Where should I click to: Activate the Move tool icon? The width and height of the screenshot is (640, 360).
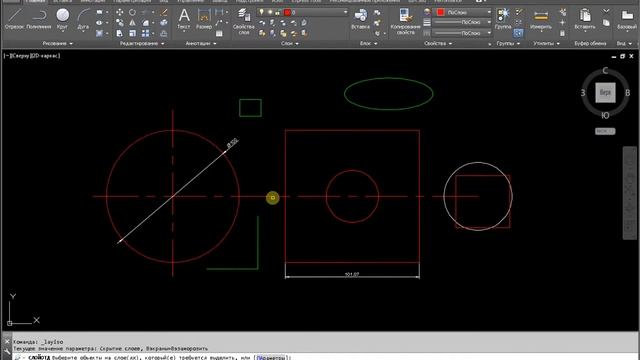pos(120,12)
